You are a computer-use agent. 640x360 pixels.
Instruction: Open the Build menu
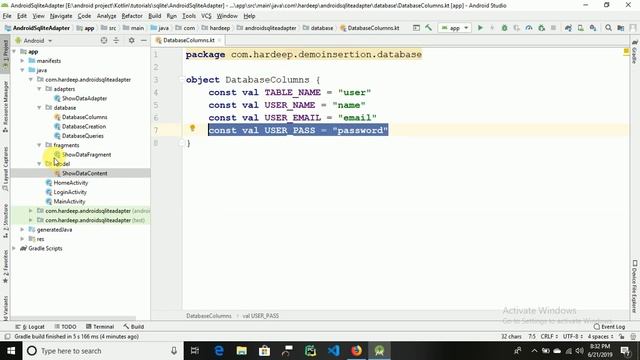point(154,16)
